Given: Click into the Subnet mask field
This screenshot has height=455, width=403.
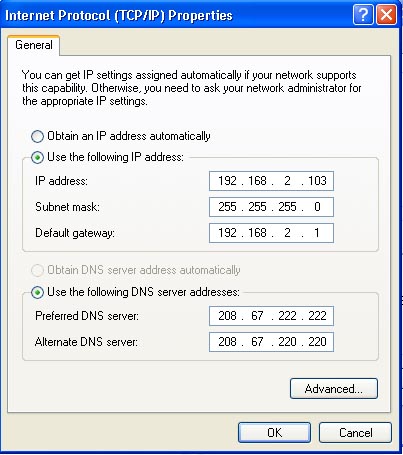Looking at the screenshot, I should point(271,207).
